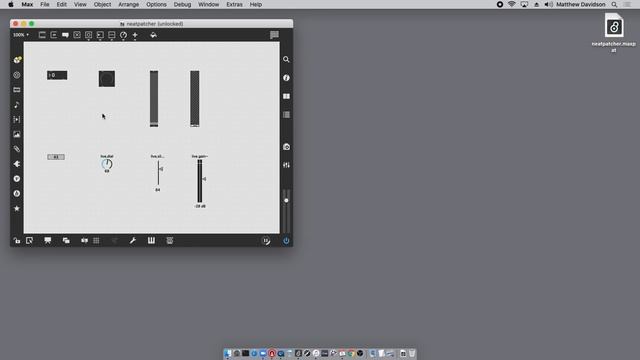The width and height of the screenshot is (640, 360).
Task: Open the search magnifier in right sidebar
Action: click(286, 60)
